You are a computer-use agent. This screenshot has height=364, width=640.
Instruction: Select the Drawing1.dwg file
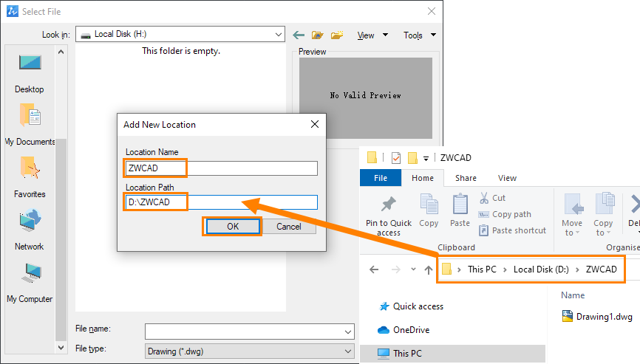(x=597, y=317)
